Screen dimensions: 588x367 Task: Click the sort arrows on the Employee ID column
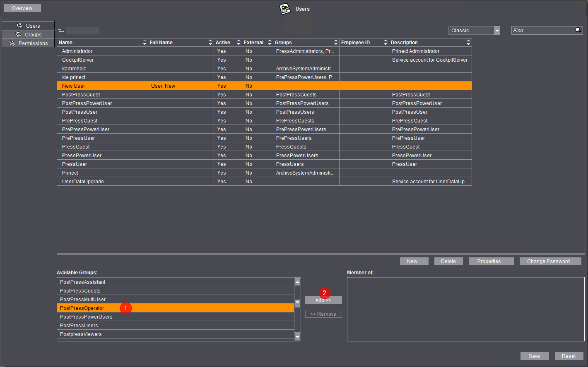pyautogui.click(x=386, y=43)
